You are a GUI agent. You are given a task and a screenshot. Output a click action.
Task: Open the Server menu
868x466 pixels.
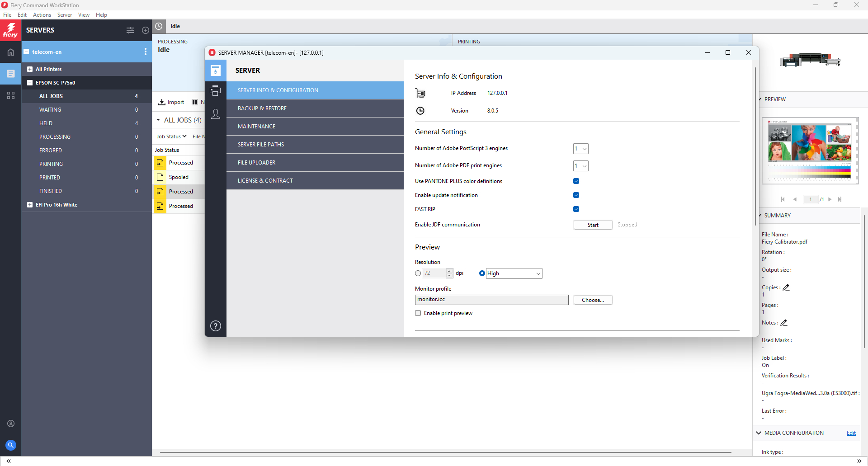[65, 15]
